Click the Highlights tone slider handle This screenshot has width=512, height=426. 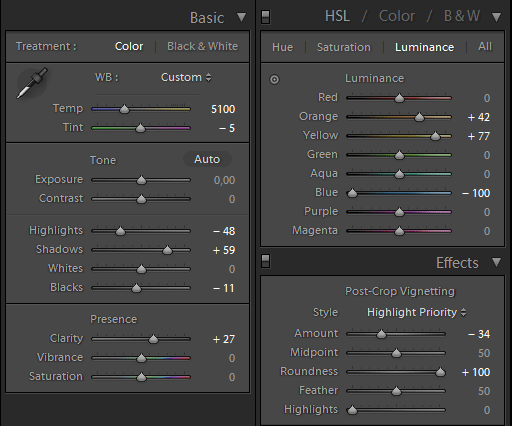point(120,231)
